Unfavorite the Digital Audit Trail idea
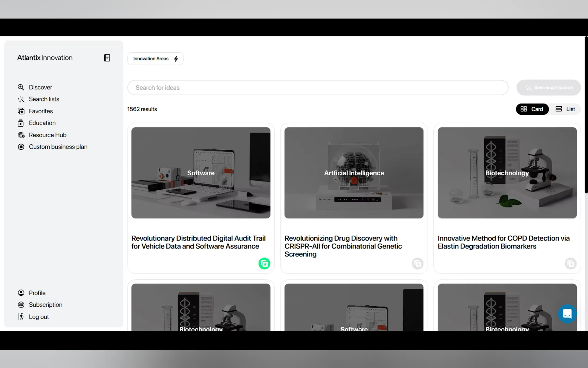Screen dimensions: 588x368 (x=264, y=263)
